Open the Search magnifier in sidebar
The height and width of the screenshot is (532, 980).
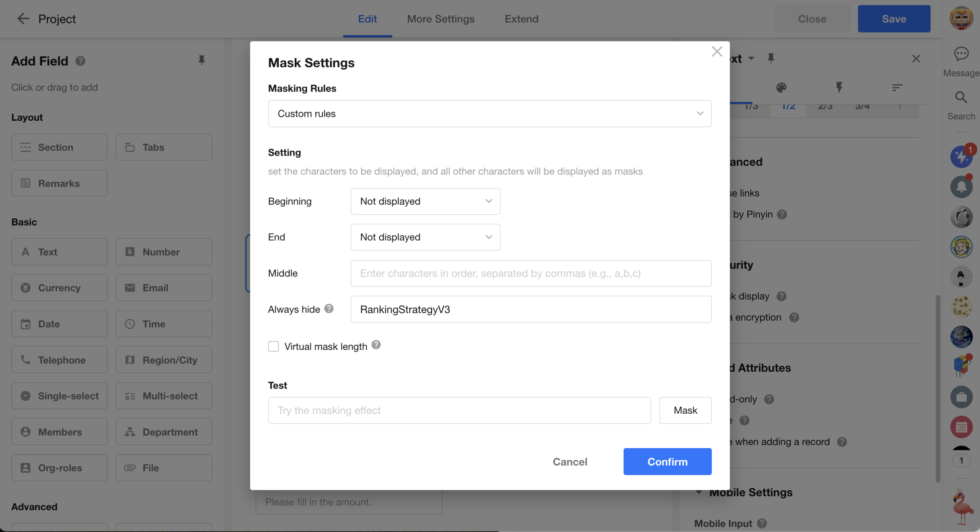[961, 98]
